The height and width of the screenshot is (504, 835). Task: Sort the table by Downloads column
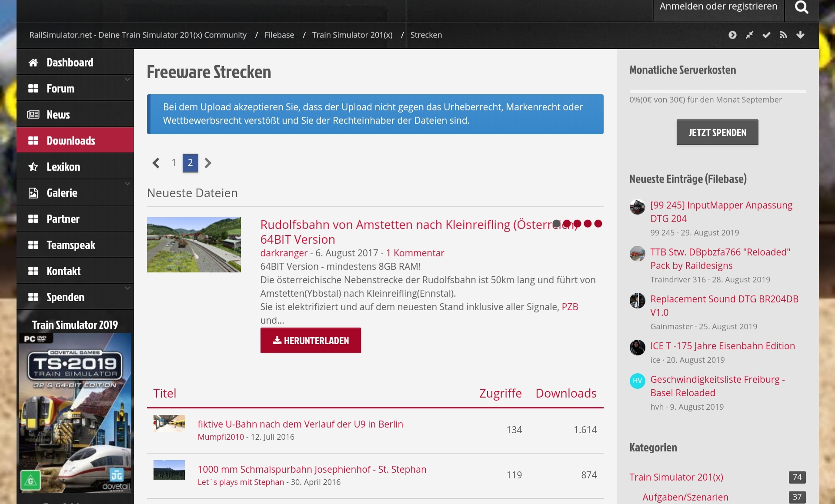pos(566,393)
